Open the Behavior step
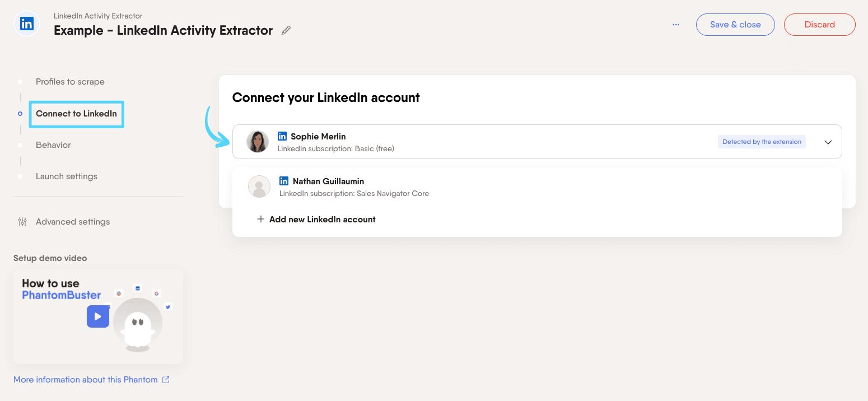 coord(53,145)
